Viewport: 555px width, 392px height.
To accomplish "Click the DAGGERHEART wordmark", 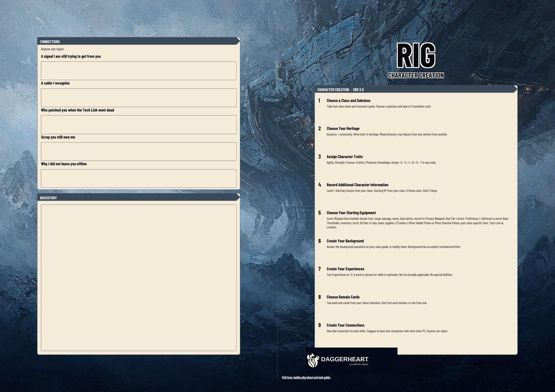I will click(x=344, y=359).
